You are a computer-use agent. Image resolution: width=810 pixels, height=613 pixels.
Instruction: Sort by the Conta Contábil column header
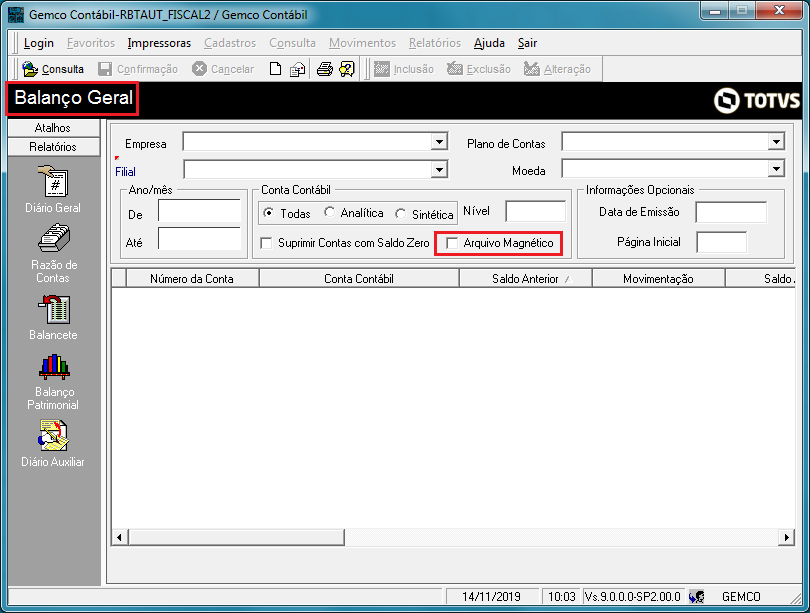click(x=359, y=278)
